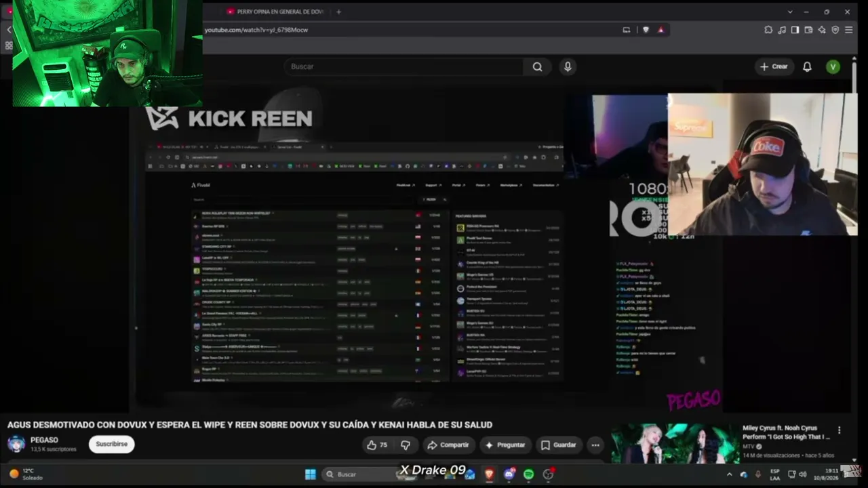This screenshot has width=868, height=488.
Task: Start voice search with microphone icon
Action: 568,66
